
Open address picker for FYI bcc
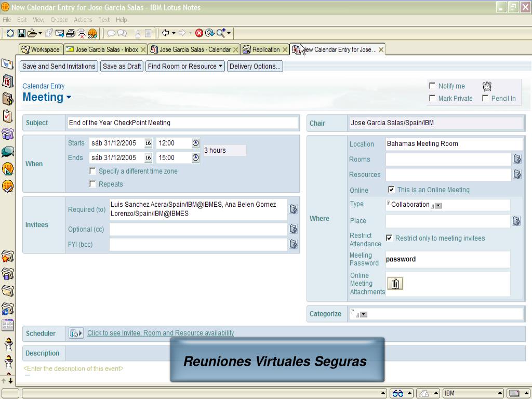[294, 244]
